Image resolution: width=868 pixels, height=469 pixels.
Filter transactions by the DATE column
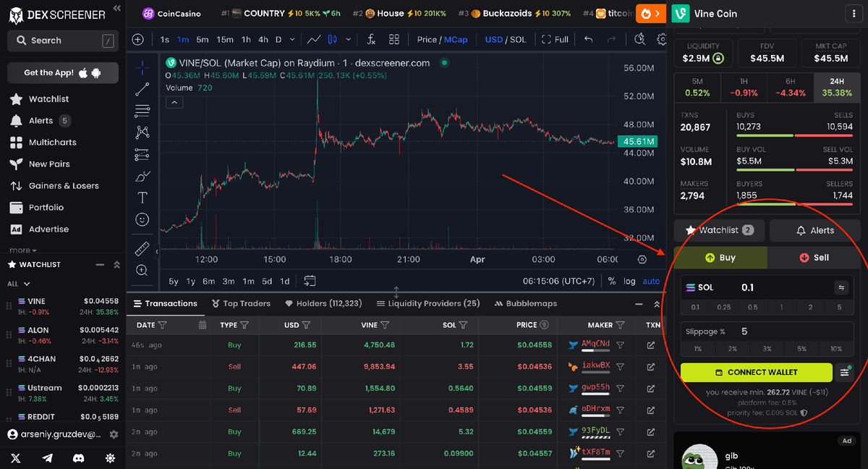click(x=162, y=325)
